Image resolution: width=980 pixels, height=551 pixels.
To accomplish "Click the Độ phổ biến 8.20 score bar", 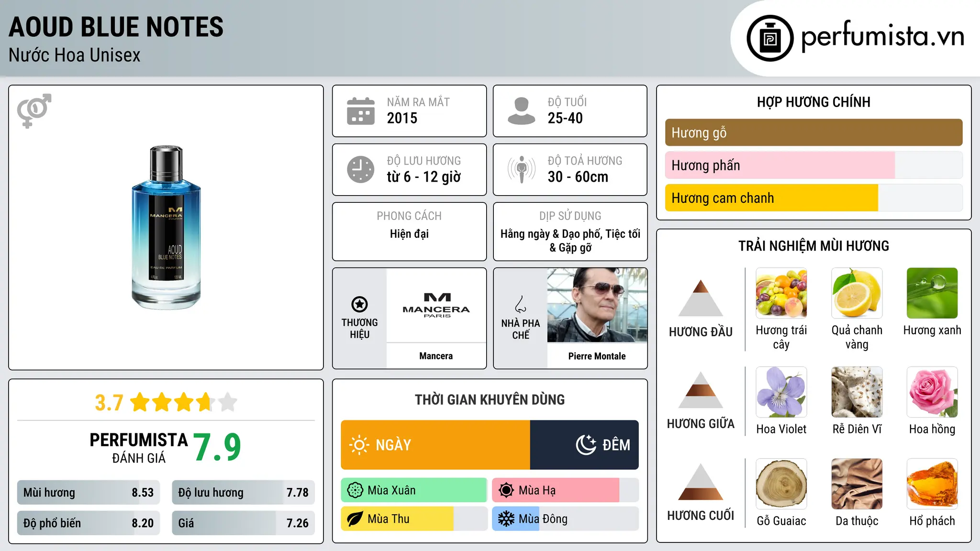I will [x=89, y=523].
